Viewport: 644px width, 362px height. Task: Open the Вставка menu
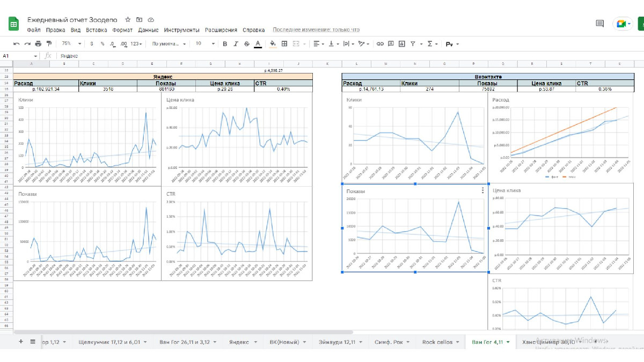(x=97, y=30)
